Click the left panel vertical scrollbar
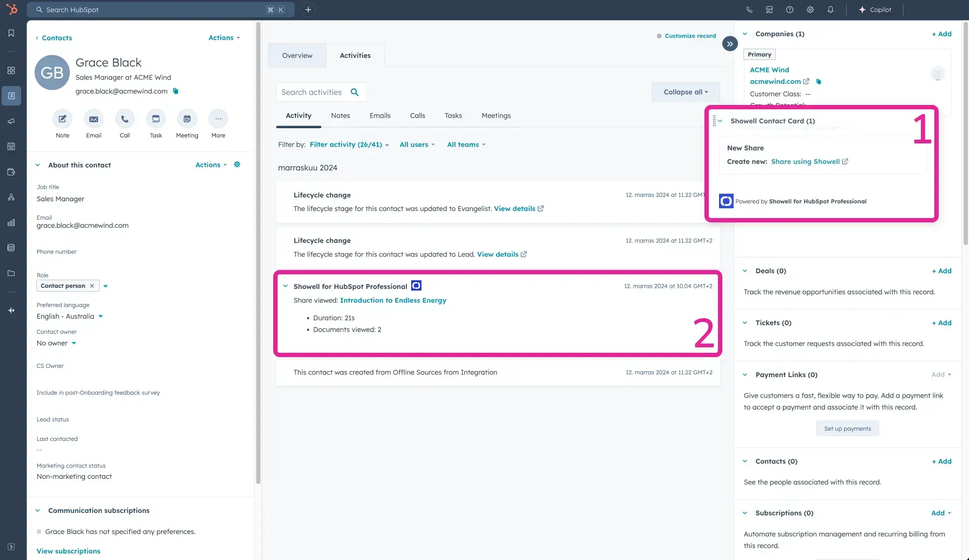 [x=258, y=253]
